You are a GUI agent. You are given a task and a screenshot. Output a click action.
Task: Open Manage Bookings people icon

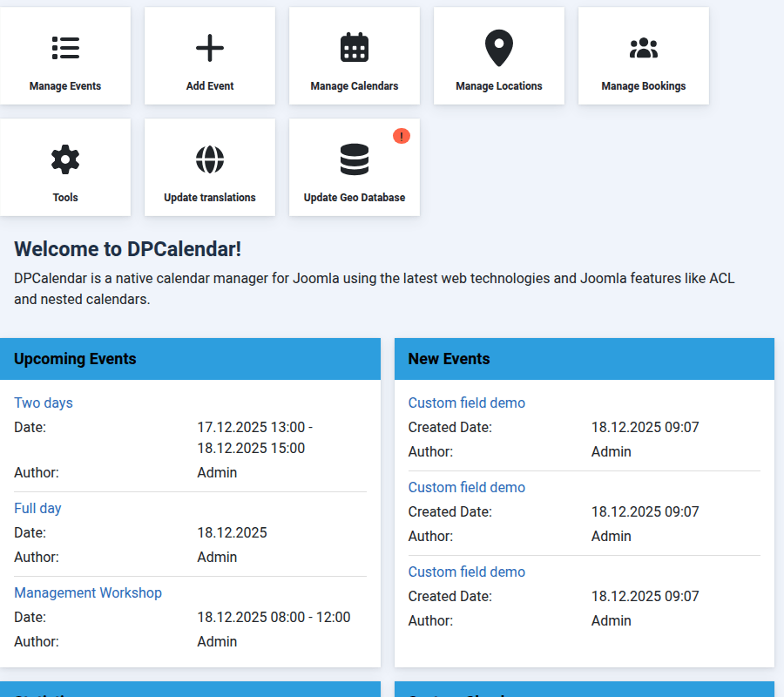click(644, 48)
